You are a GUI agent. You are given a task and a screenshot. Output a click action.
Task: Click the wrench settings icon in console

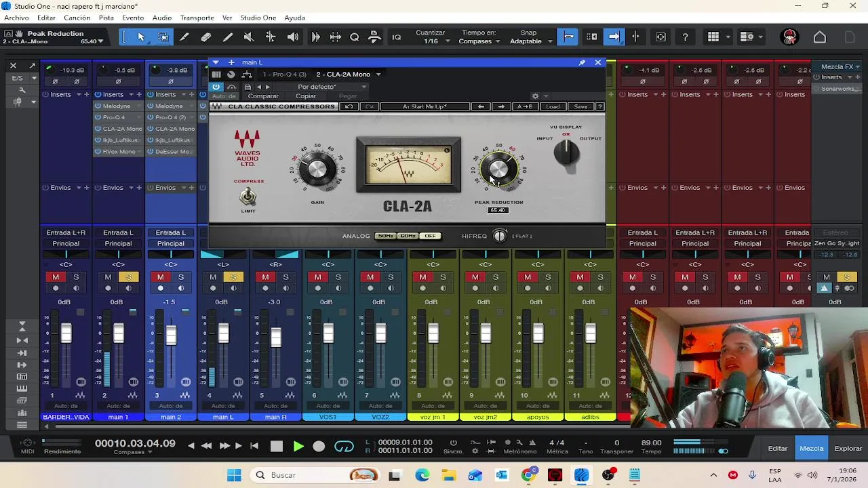pyautogui.click(x=22, y=89)
